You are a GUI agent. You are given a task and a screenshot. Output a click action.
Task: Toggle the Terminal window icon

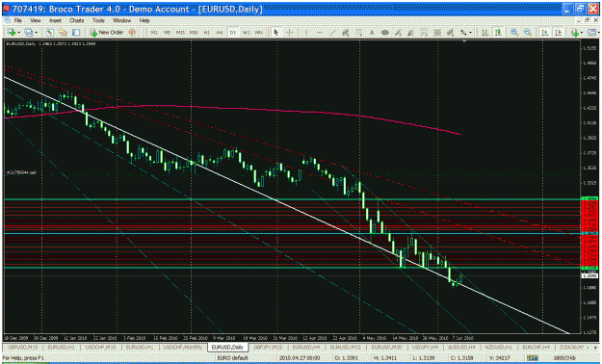click(x=76, y=33)
